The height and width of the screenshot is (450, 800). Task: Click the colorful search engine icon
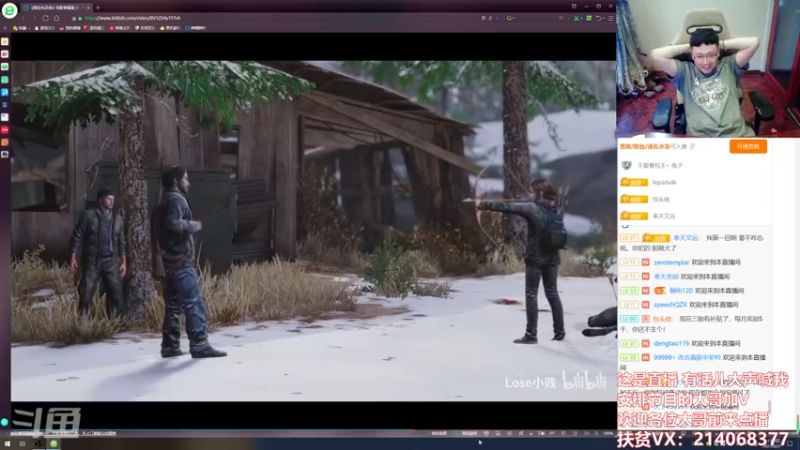pos(509,18)
